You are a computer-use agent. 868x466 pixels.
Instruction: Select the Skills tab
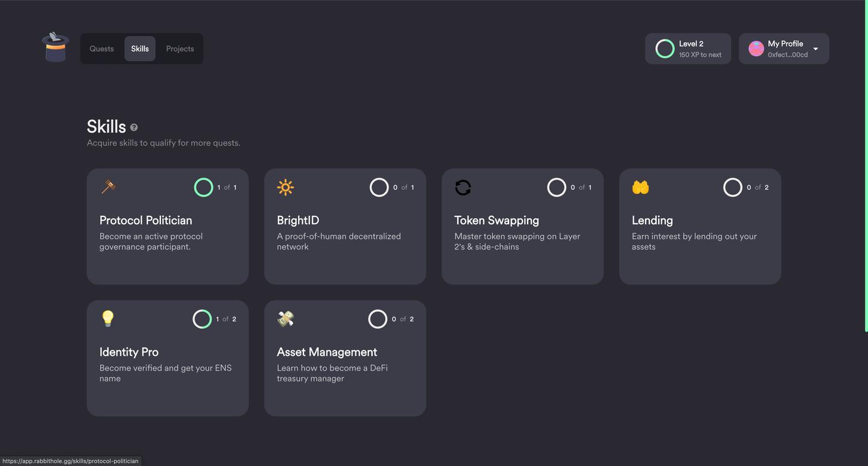(x=140, y=49)
